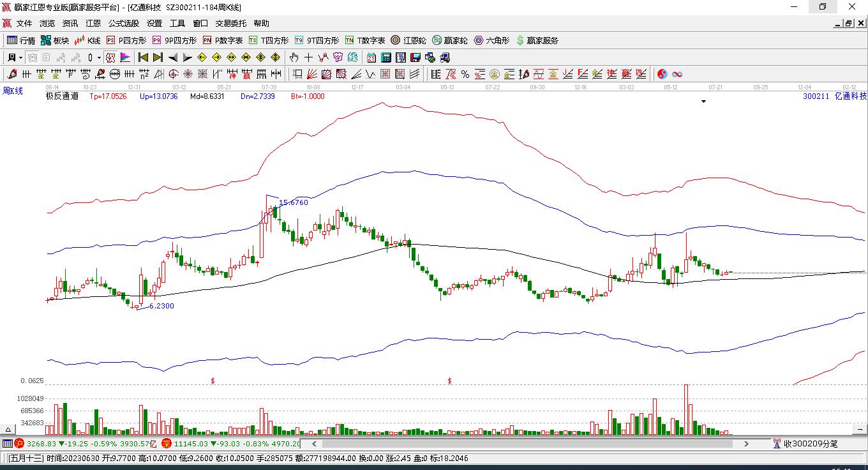
Task: Select the crosshair cursor tool
Action: [309, 57]
